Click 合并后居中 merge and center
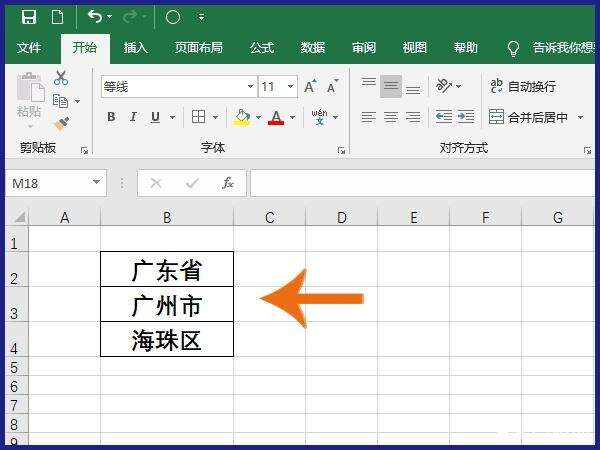 pyautogui.click(x=529, y=117)
